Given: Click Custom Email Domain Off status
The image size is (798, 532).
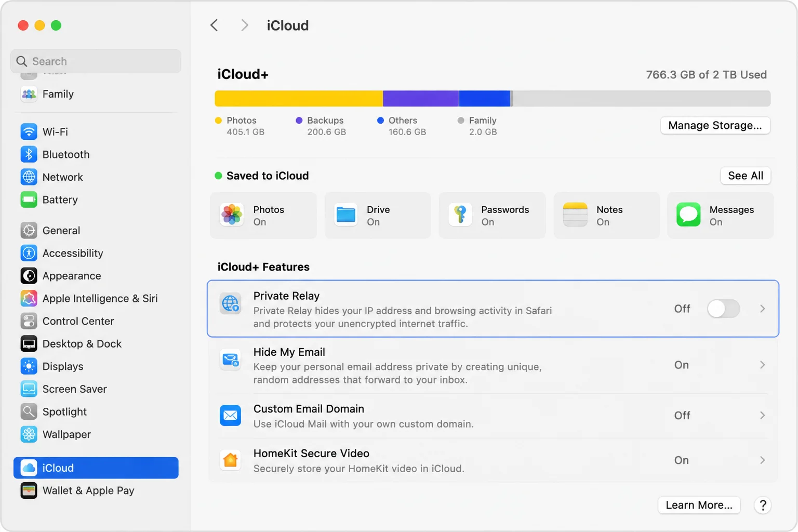Looking at the screenshot, I should coord(682,415).
